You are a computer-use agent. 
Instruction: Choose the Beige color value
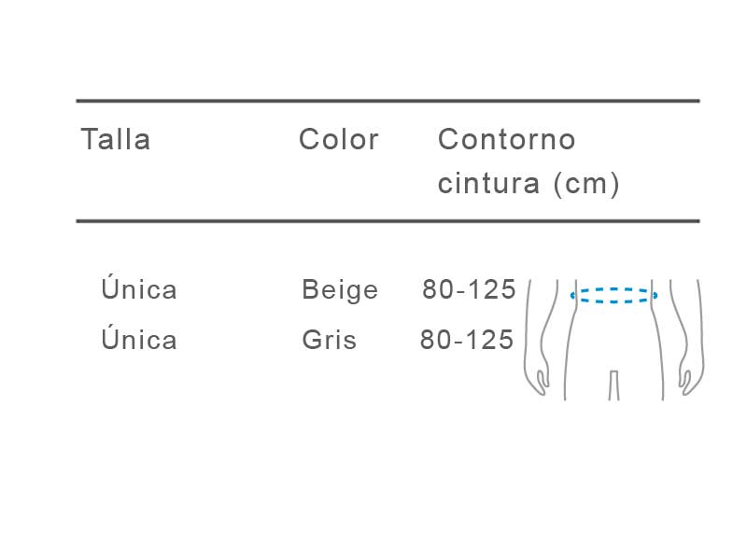(x=340, y=290)
